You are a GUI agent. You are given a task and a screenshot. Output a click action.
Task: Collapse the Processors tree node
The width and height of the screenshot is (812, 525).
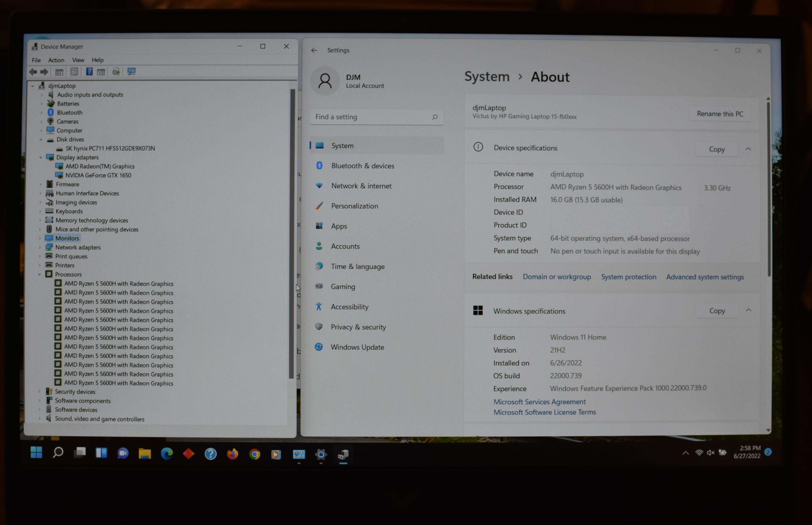point(40,274)
